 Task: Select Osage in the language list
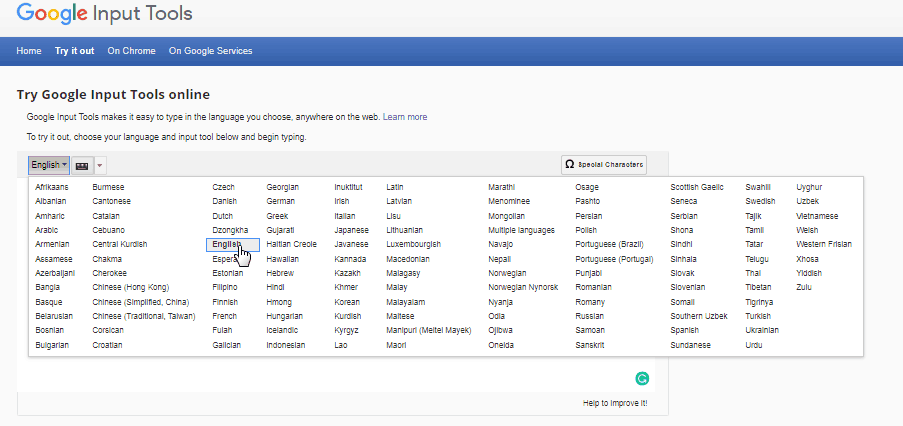tap(586, 187)
